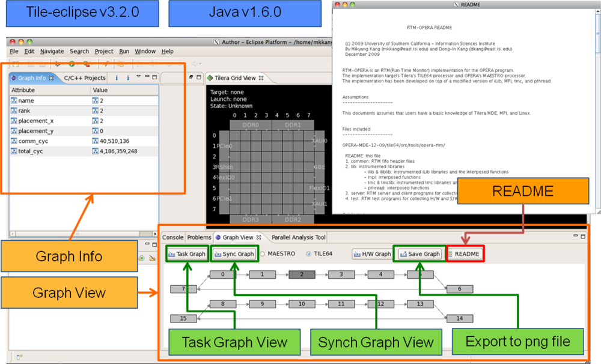Close the Graph Info tab via its X
Image resolution: width=601 pixels, height=364 pixels.
[x=51, y=78]
